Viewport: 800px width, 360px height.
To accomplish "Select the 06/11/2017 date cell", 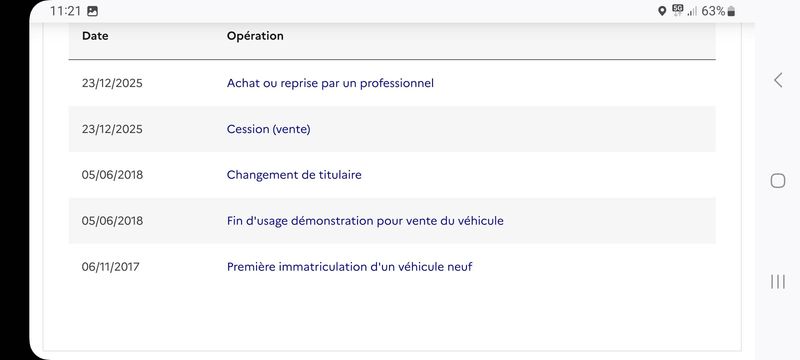I will (110, 267).
